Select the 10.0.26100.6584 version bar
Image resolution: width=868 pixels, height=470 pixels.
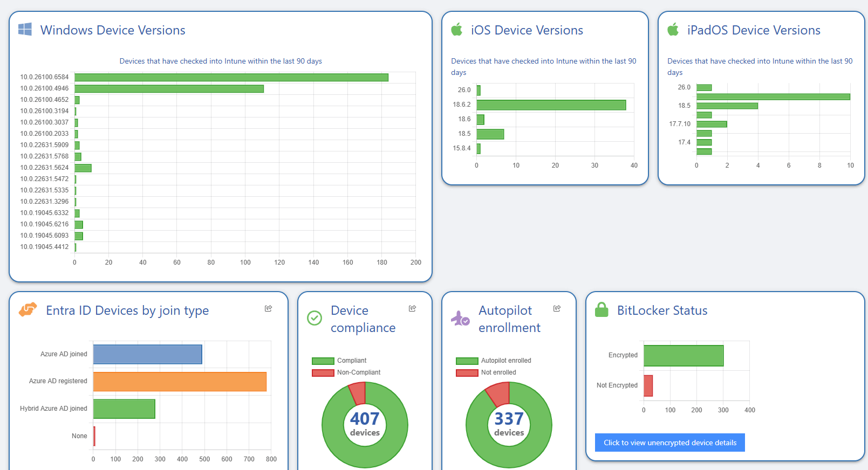231,78
